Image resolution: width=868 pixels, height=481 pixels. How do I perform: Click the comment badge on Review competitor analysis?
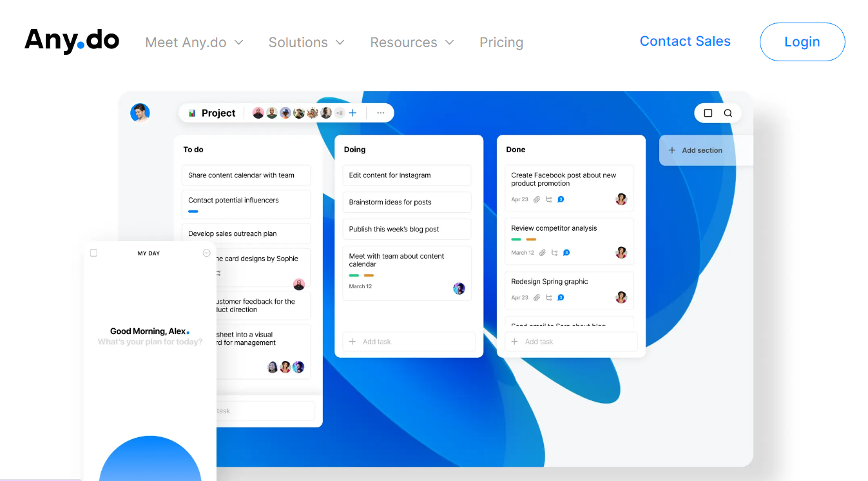[566, 253]
